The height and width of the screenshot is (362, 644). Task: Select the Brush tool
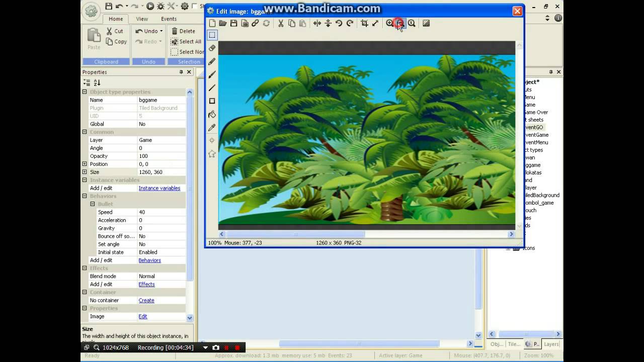point(212,74)
